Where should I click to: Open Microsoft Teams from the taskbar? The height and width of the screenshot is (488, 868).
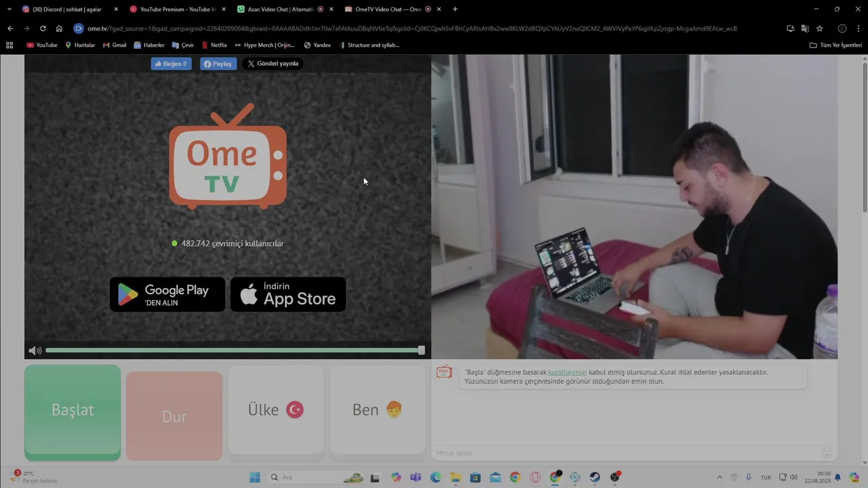coord(416,477)
